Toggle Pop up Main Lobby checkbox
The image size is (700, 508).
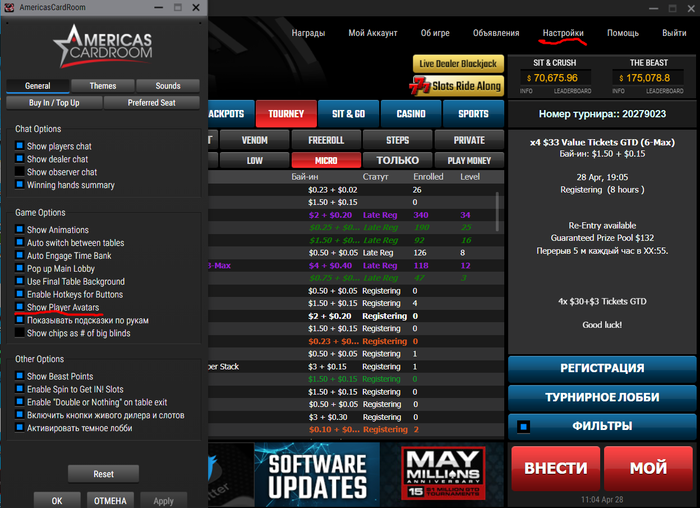[20, 268]
